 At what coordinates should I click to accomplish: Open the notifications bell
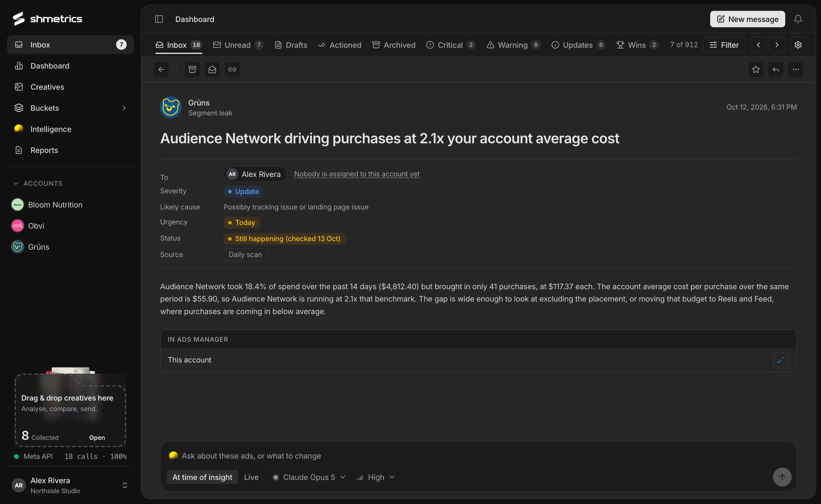click(798, 19)
